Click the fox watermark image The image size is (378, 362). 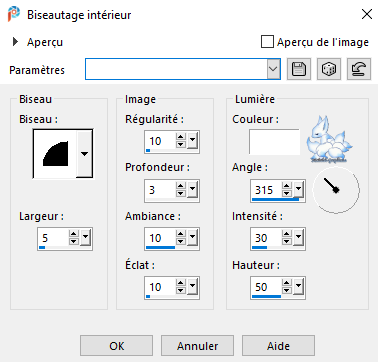pyautogui.click(x=329, y=139)
